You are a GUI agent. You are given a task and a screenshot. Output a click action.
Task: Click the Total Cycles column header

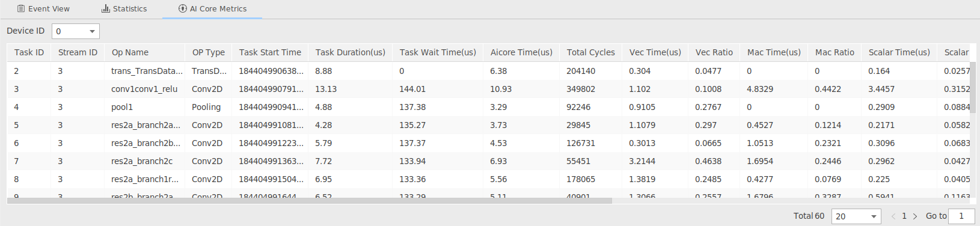pos(591,52)
